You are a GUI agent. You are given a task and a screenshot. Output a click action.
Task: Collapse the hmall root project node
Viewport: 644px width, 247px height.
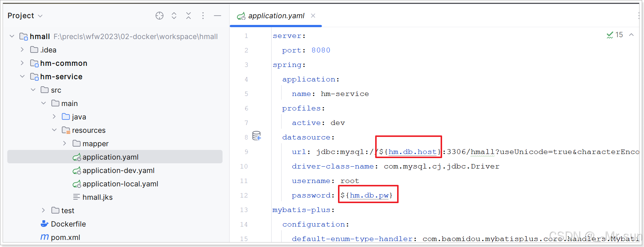12,36
